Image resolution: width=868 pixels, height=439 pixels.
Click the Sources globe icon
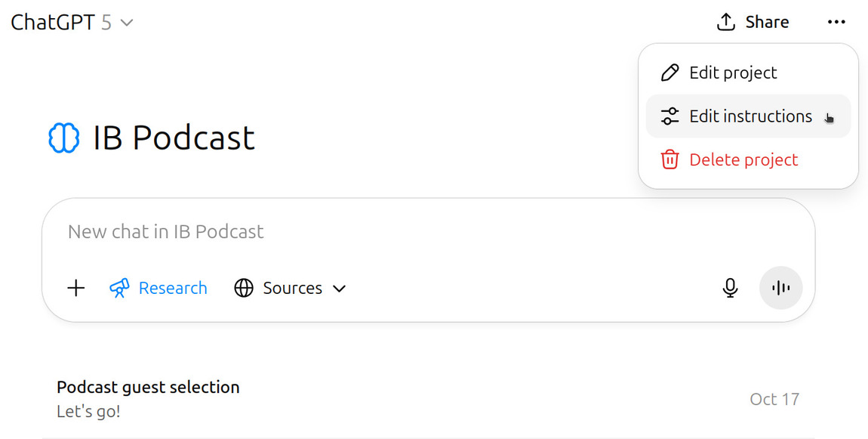click(x=243, y=288)
